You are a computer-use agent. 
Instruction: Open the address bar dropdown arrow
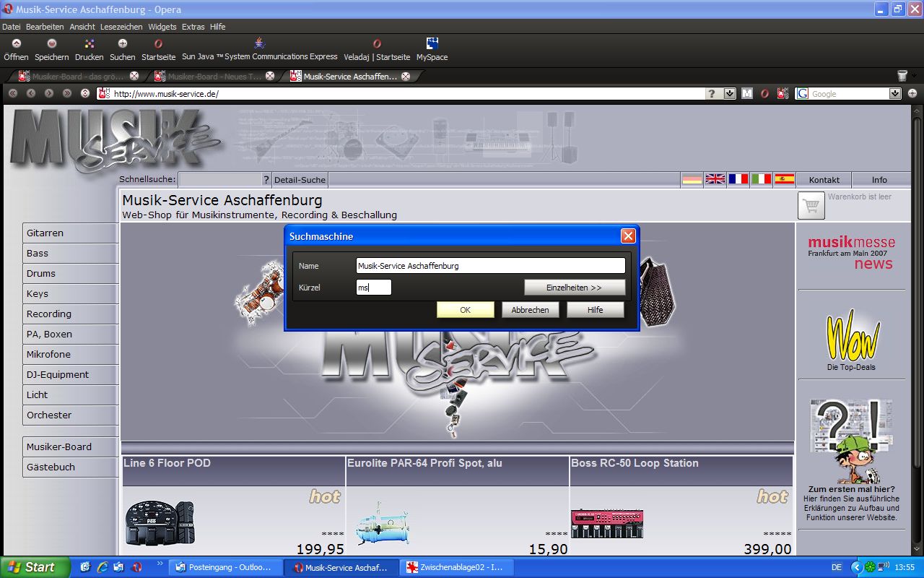tap(730, 93)
